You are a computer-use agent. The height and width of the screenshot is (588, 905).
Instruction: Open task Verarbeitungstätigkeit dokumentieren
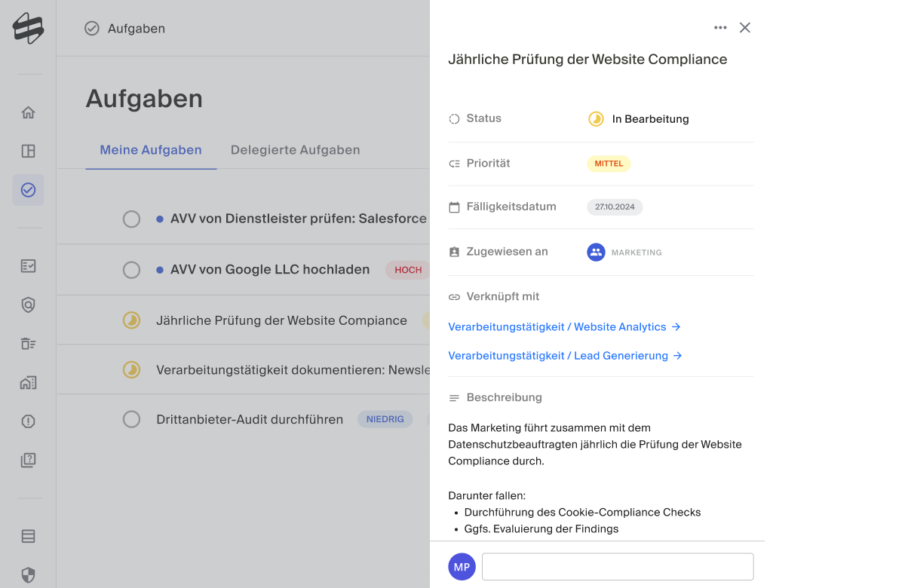tap(293, 370)
